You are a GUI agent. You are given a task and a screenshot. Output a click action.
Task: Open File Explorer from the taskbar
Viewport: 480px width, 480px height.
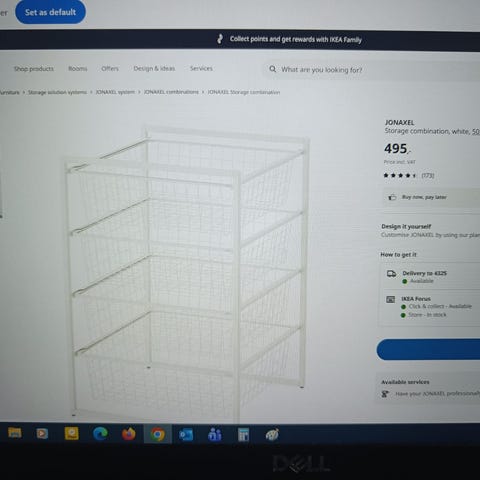click(14, 433)
